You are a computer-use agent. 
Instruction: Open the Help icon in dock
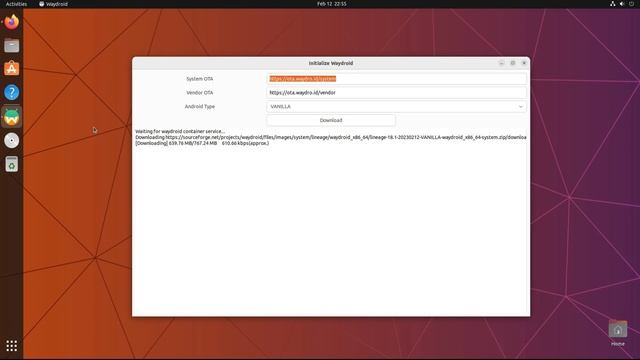11,92
